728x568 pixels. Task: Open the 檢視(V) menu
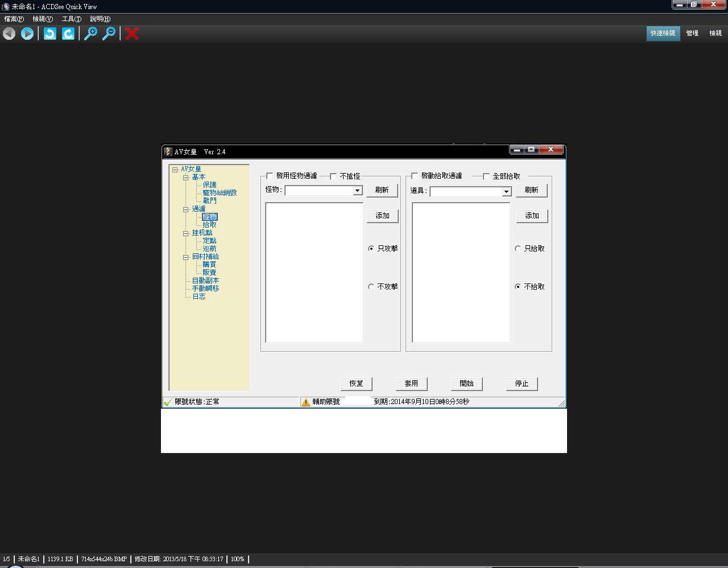[x=43, y=19]
